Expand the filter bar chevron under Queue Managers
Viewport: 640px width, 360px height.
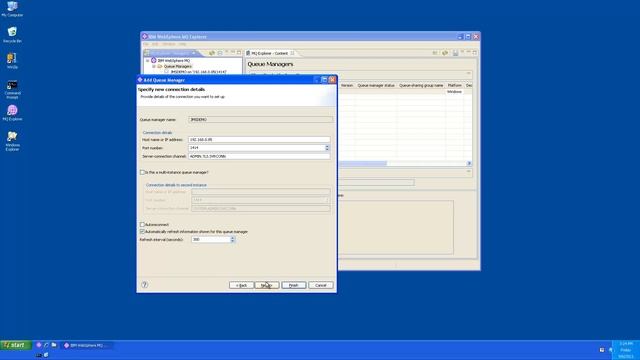click(x=469, y=73)
